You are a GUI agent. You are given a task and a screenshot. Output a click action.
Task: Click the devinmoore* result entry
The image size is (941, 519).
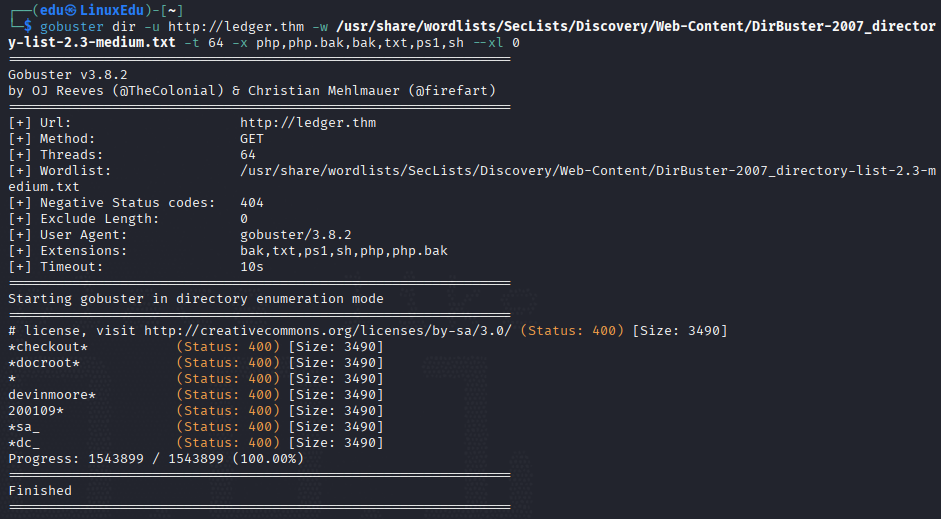coord(52,395)
